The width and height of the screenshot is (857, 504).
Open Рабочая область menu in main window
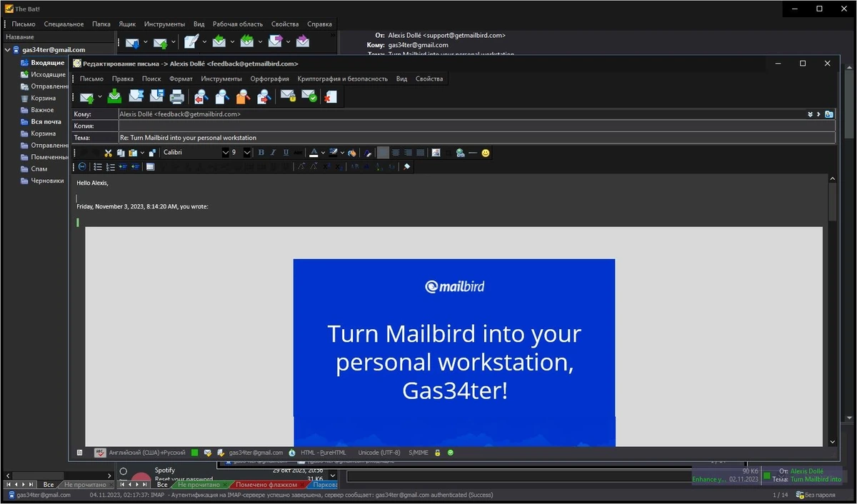coord(238,24)
